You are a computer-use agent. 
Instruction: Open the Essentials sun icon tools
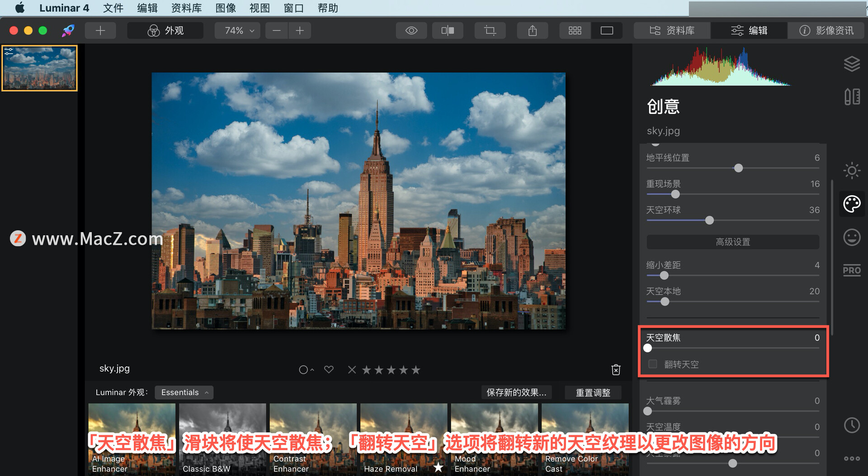click(852, 171)
